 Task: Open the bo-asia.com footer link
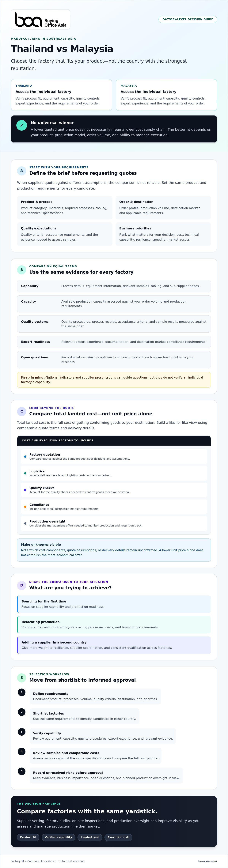pos(207,861)
